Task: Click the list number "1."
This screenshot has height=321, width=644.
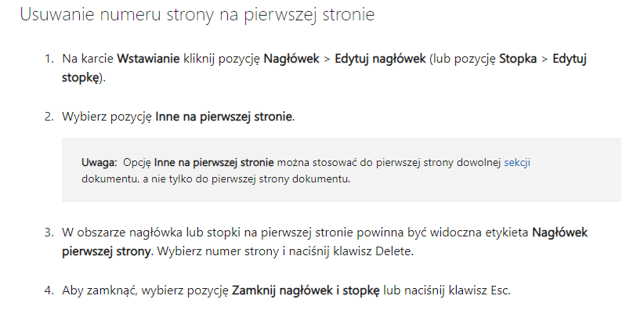Action: (49, 59)
